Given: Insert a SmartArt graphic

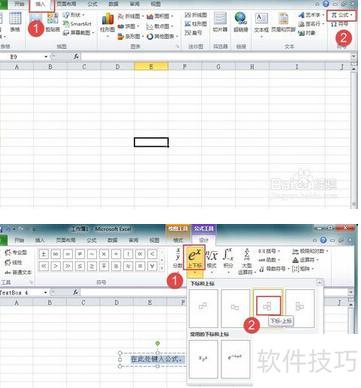Looking at the screenshot, I should (77, 24).
